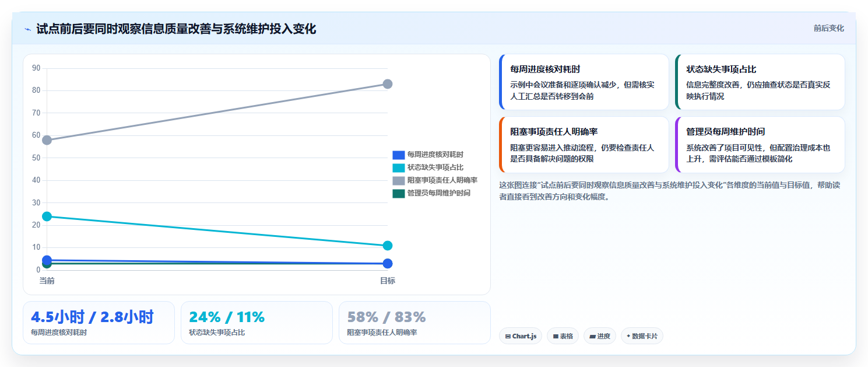868x367 pixels.
Task: Open the 管理员每周维护时间 info card heading
Action: click(726, 131)
